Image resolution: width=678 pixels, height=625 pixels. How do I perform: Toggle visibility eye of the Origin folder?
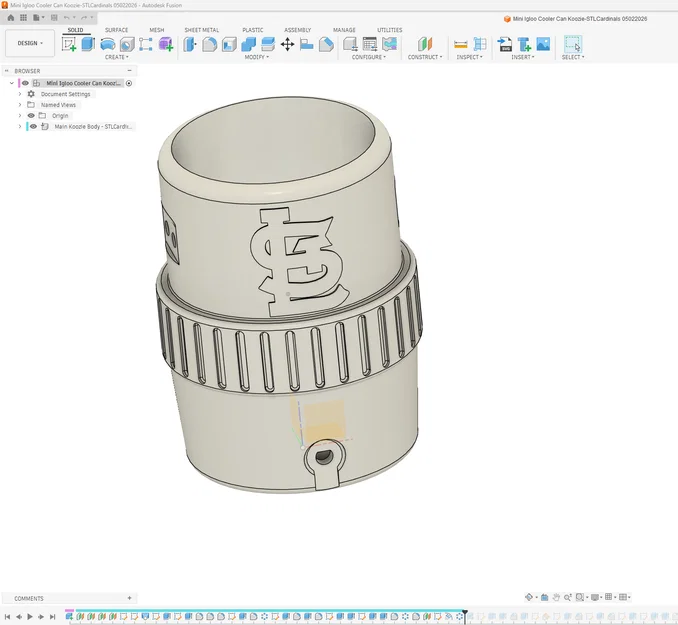[x=31, y=115]
